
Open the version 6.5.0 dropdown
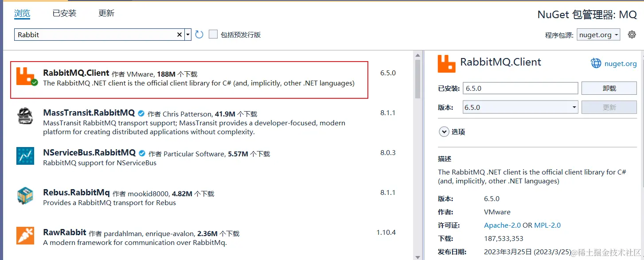(x=520, y=107)
